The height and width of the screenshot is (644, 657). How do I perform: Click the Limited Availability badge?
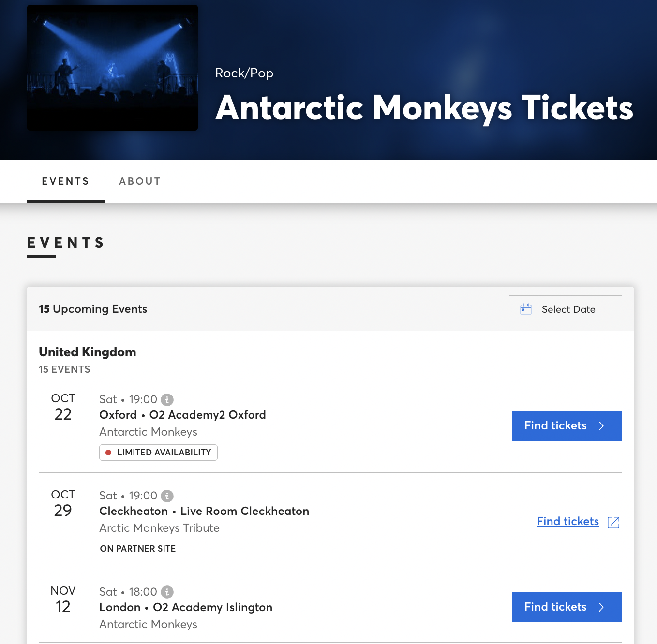[158, 453]
